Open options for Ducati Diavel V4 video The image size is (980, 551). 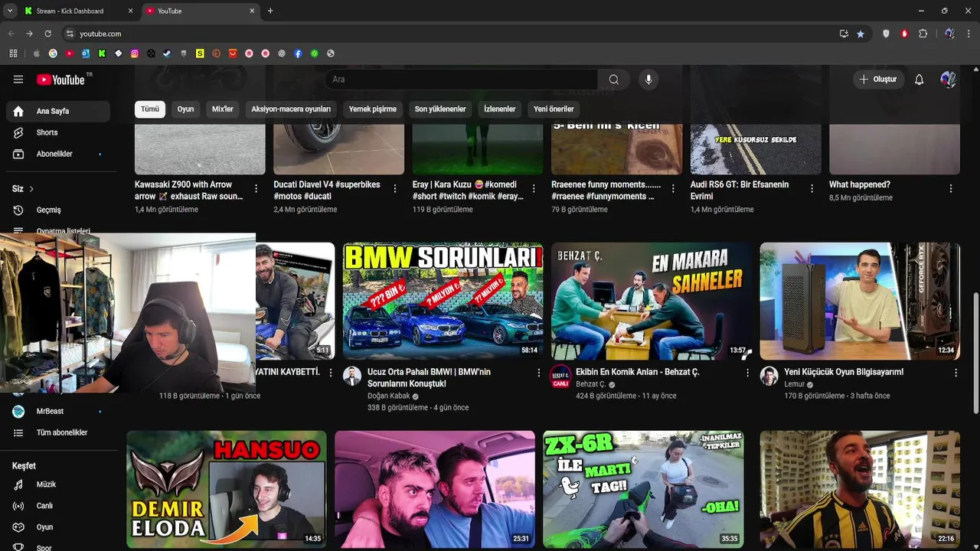pos(395,188)
